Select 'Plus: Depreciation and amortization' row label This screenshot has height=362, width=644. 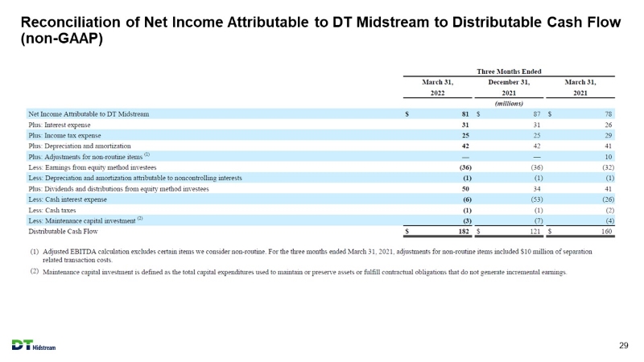coord(79,146)
